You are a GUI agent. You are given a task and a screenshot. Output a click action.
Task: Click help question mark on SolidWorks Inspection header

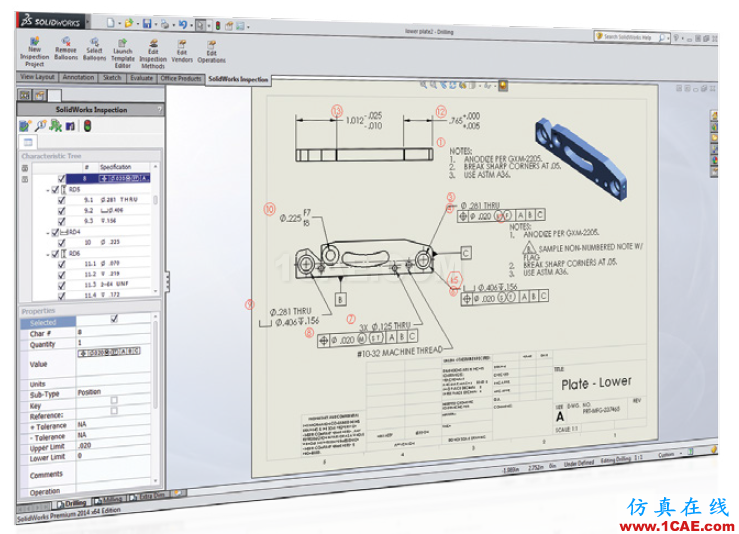click(160, 110)
